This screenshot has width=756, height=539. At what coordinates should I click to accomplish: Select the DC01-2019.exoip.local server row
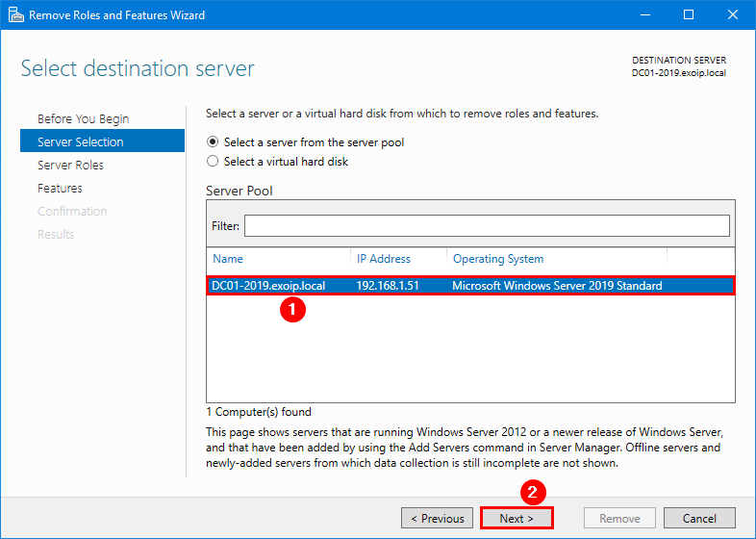pyautogui.click(x=269, y=286)
